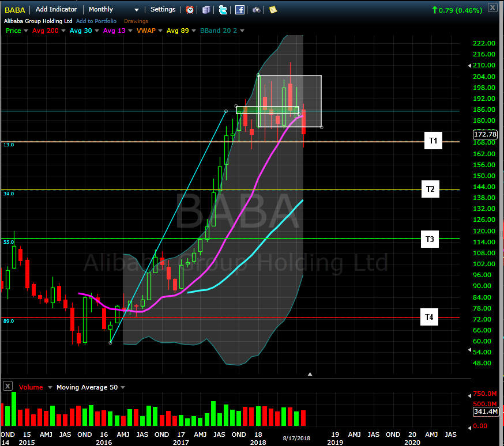
Task: Click the camera snapshot icon
Action: click(x=257, y=10)
